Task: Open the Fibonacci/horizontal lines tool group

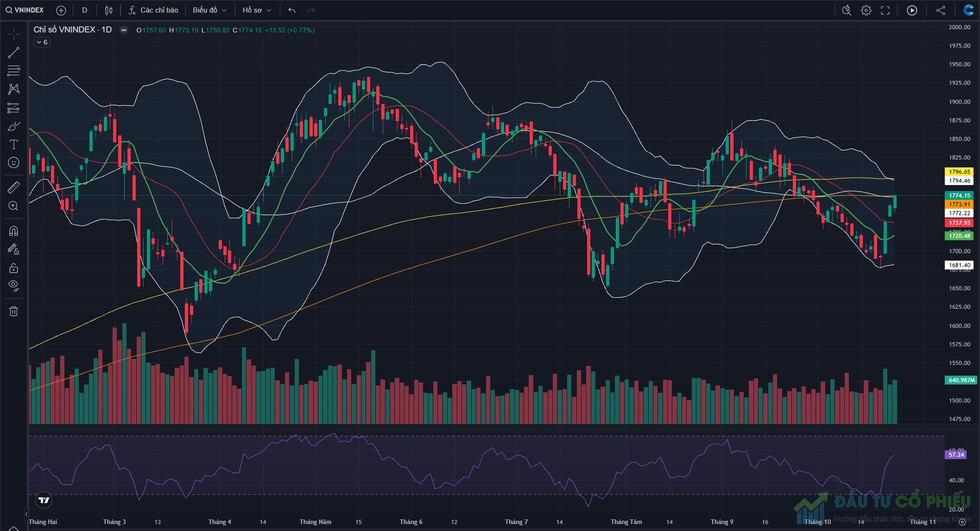Action: (x=13, y=70)
